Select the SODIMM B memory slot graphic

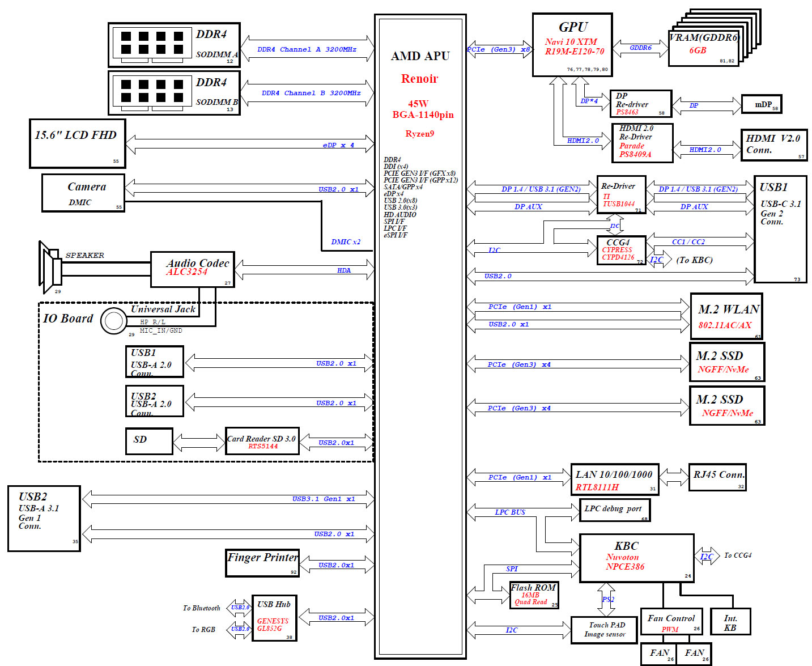151,92
